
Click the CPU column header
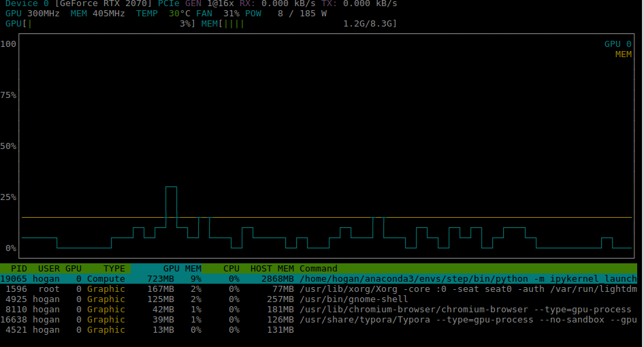tap(231, 269)
